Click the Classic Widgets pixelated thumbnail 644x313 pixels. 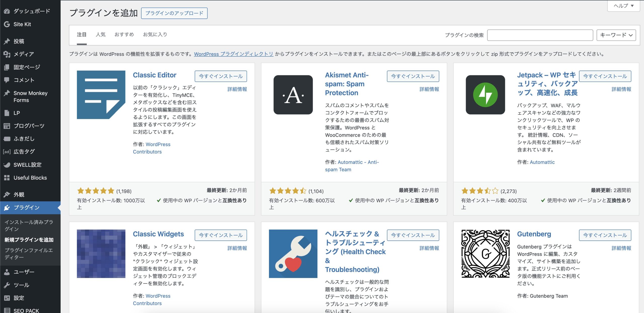click(x=101, y=254)
